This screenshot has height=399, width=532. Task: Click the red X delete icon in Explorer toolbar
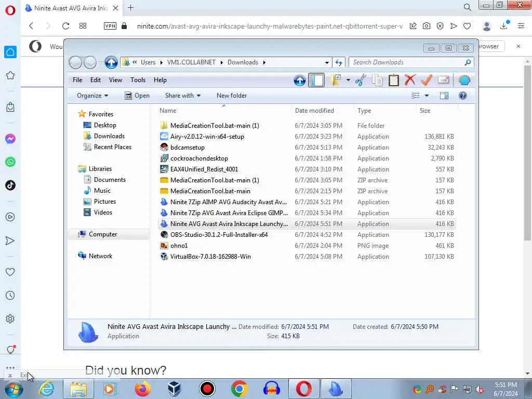pyautogui.click(x=410, y=80)
